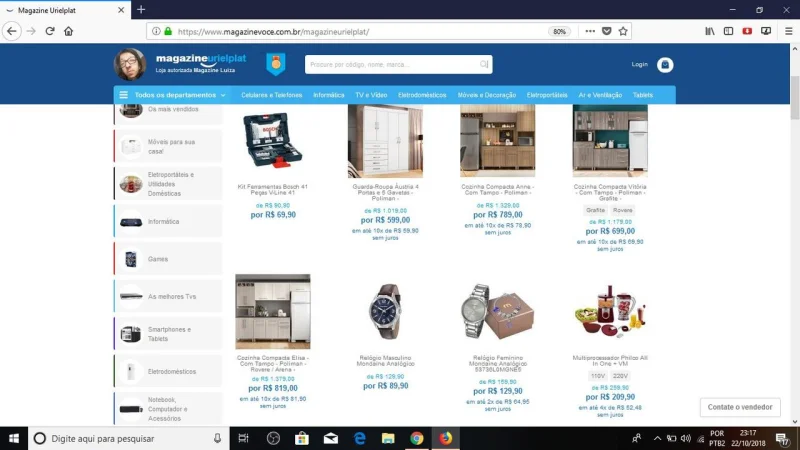Open Task View on the taskbar
Image resolution: width=800 pixels, height=450 pixels.
[x=243, y=438]
